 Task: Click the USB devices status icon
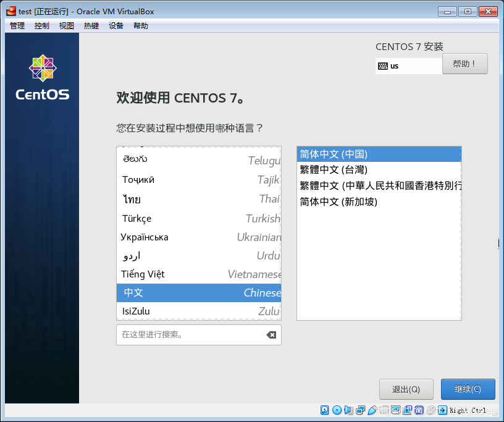pos(372,410)
